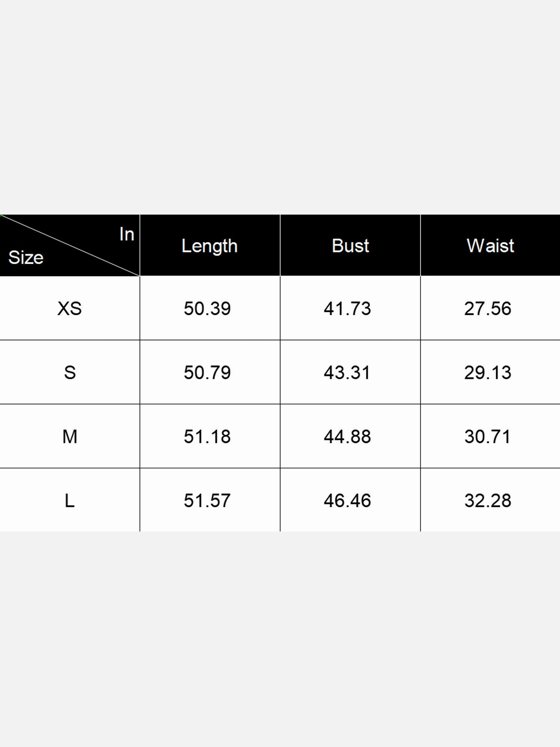Click the Size label in header corner
This screenshot has width=560, height=747.
[26, 258]
